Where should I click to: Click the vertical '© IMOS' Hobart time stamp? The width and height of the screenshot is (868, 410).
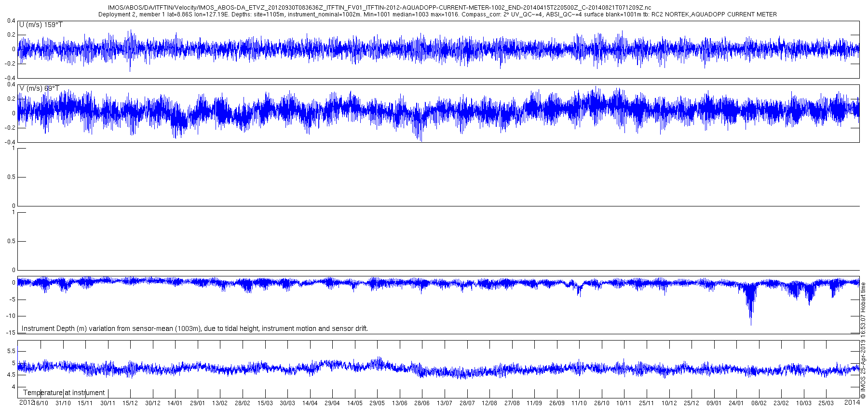pos(863,340)
